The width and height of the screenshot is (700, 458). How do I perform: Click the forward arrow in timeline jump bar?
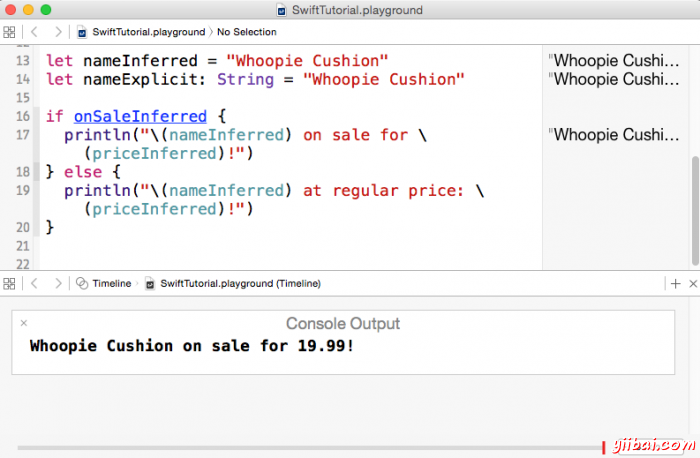[x=57, y=284]
